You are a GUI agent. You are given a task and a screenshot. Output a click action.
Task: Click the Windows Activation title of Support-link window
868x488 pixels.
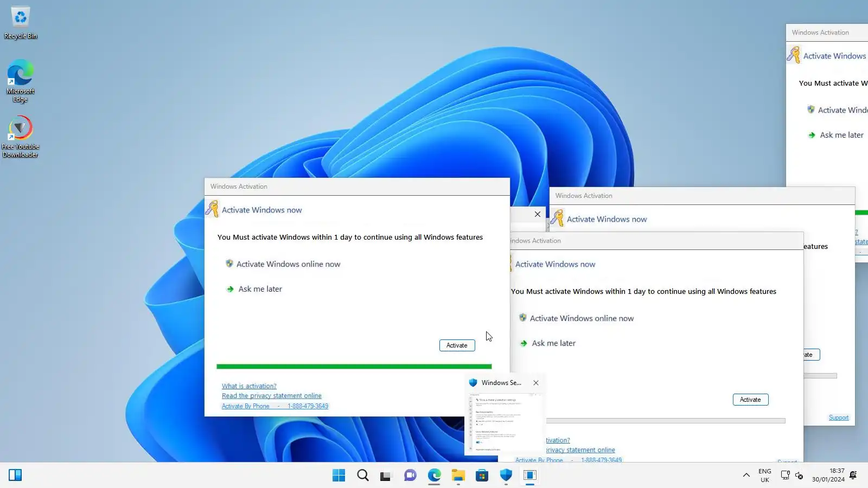[x=584, y=196]
